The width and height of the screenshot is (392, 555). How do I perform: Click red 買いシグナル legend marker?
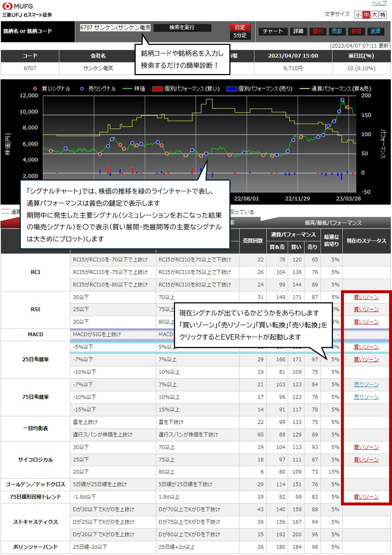tap(35, 89)
